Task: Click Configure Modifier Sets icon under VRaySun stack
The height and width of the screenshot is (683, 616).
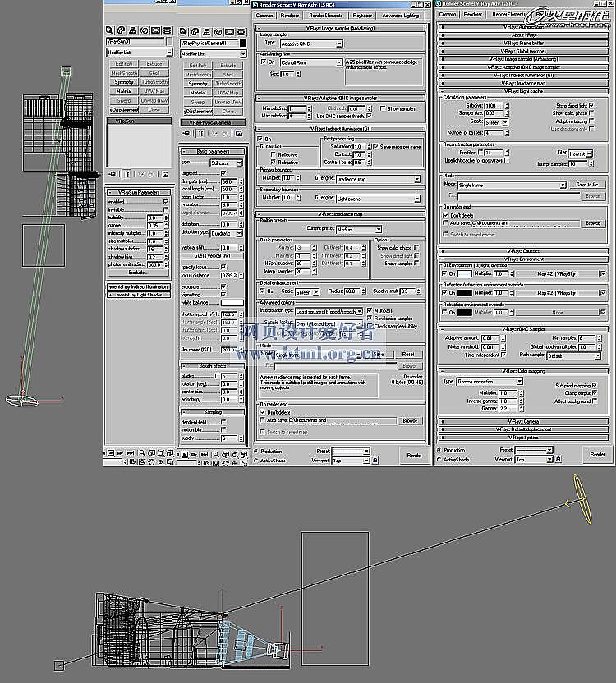Action: [166, 174]
